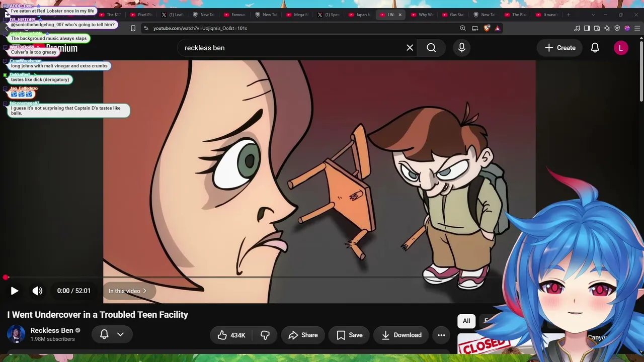644x362 pixels.
Task: Mute the video volume speaker icon
Action: click(37, 291)
